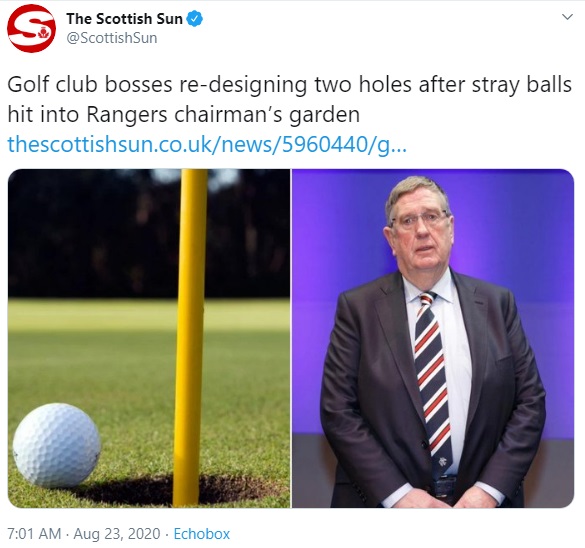The height and width of the screenshot is (548, 585).
Task: Click the white golf ball in image
Action: (57, 445)
